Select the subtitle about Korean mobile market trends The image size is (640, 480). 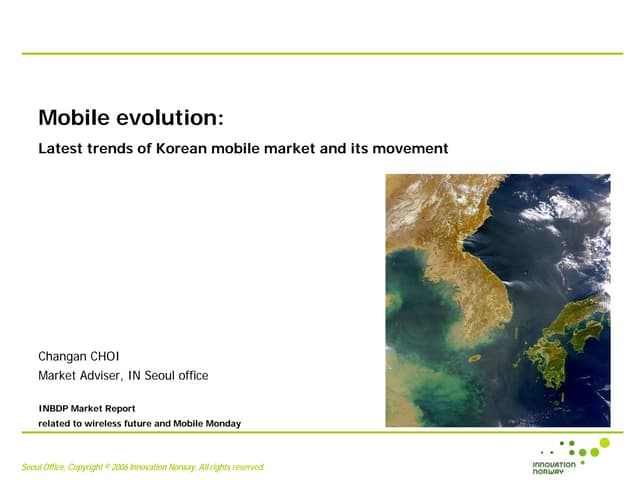coord(243,149)
